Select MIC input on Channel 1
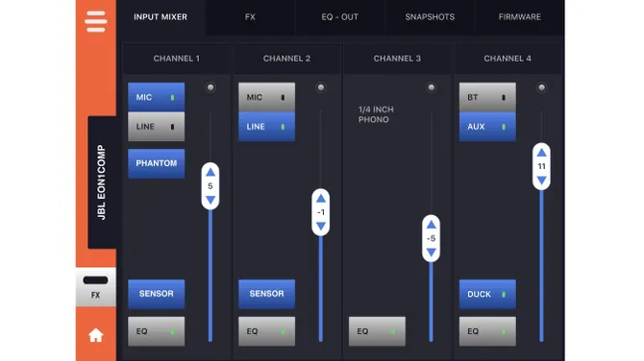Screen dimensions: 644x361 pyautogui.click(x=156, y=97)
